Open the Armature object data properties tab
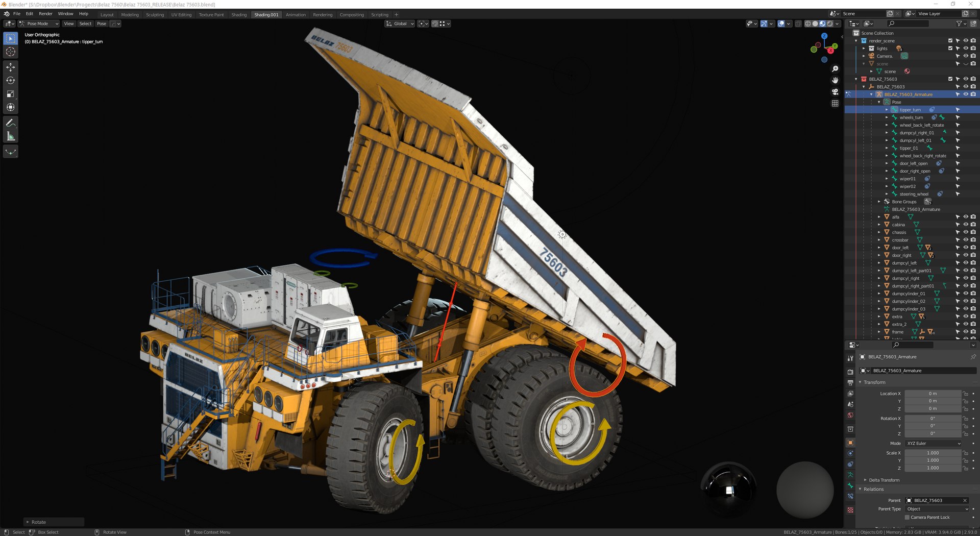 (x=850, y=475)
